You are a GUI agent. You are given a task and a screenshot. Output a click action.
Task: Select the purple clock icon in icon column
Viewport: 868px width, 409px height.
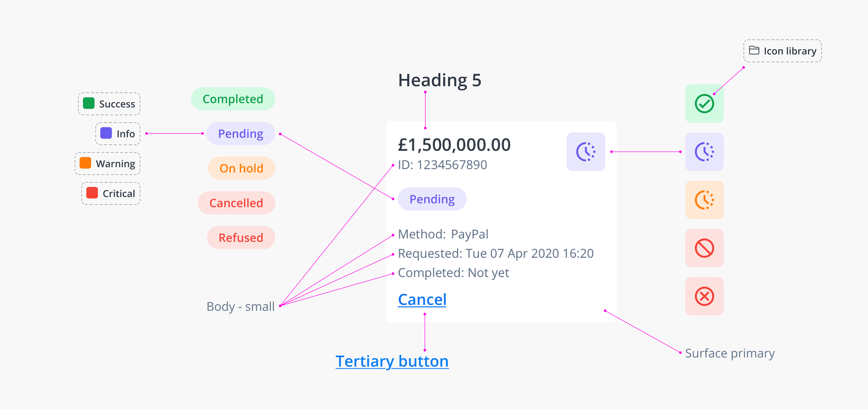click(x=704, y=152)
